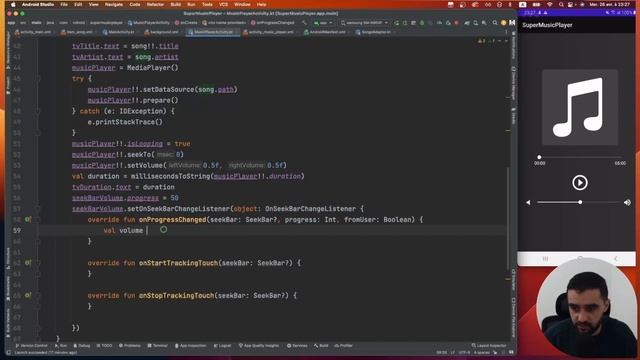
Task: Click the override gutter icon beside onStartTrackingTouch
Action: (27, 263)
